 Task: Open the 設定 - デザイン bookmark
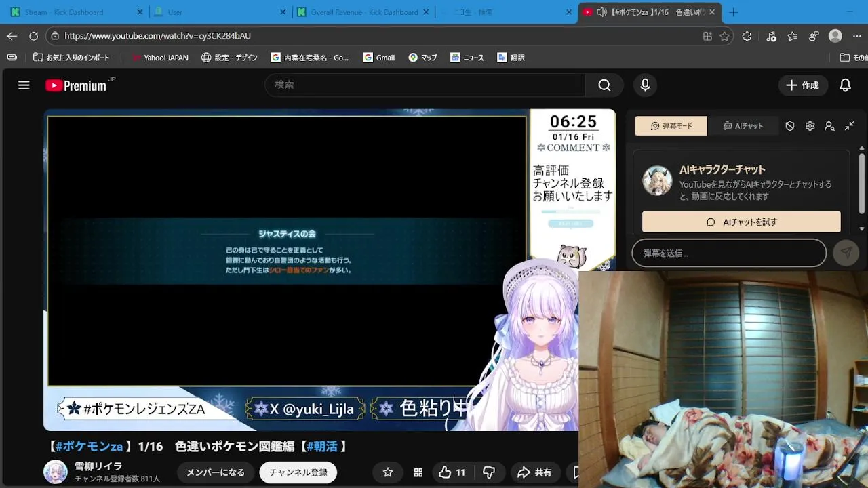[229, 58]
